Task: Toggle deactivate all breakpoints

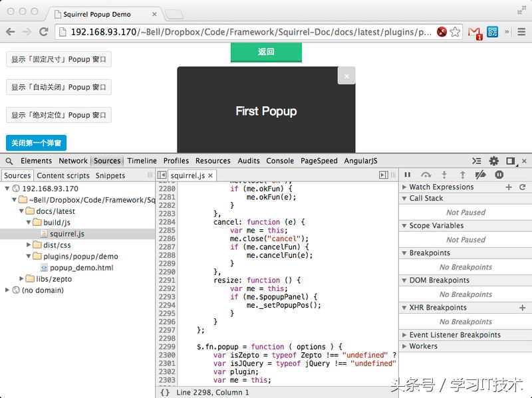Action: [480, 175]
